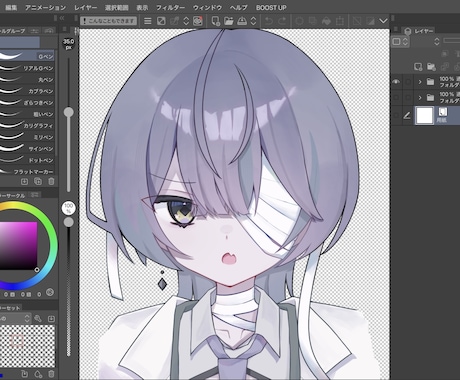Viewport: 460px width, 380px height.
Task: Select the サインペン brush
Action: (27, 149)
